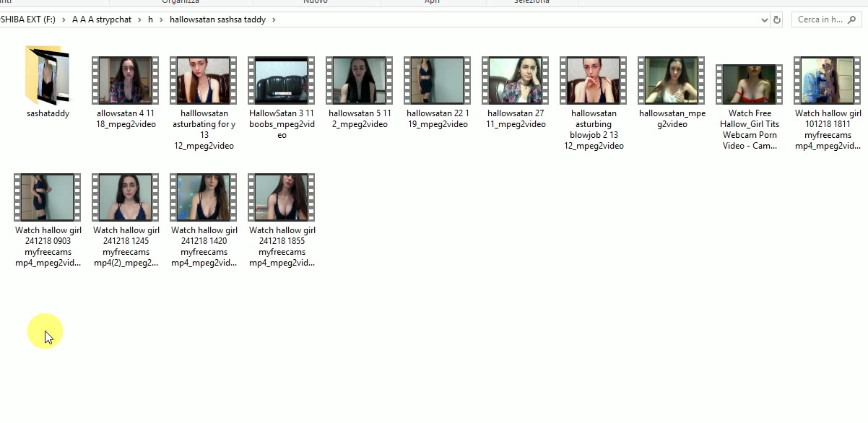Focus the Cerca in h search field
868x423 pixels.
click(x=820, y=20)
